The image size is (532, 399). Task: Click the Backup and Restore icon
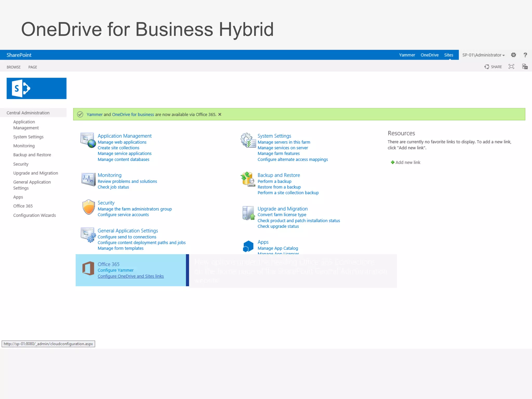click(248, 179)
